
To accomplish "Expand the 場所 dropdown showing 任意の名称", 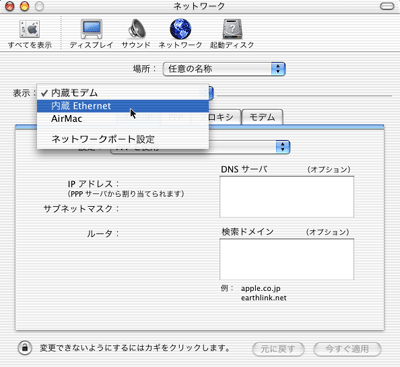I will [224, 69].
